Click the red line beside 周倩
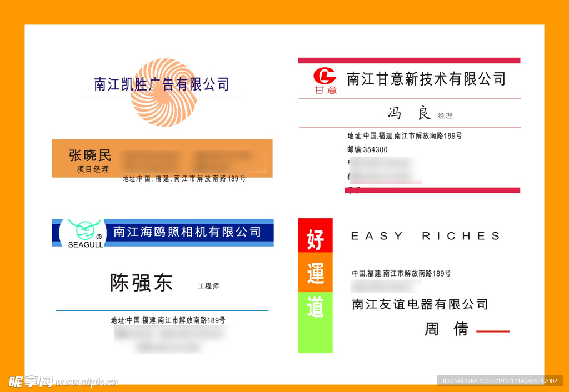The width and height of the screenshot is (569, 392). coord(493,331)
